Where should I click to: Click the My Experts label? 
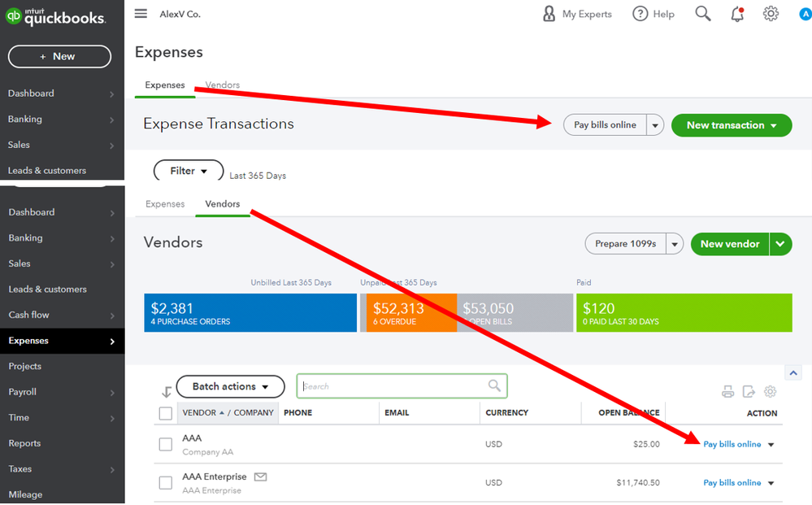[587, 14]
